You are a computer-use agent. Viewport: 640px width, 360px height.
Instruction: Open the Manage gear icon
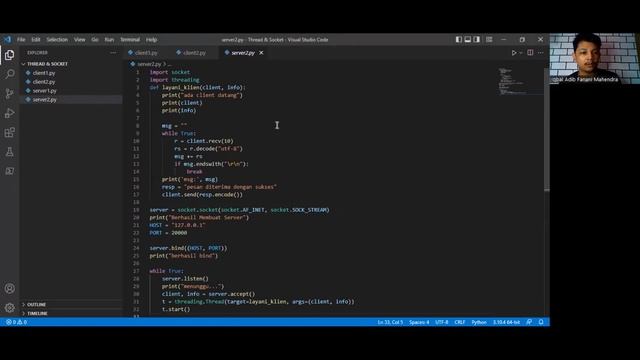tap(9, 307)
